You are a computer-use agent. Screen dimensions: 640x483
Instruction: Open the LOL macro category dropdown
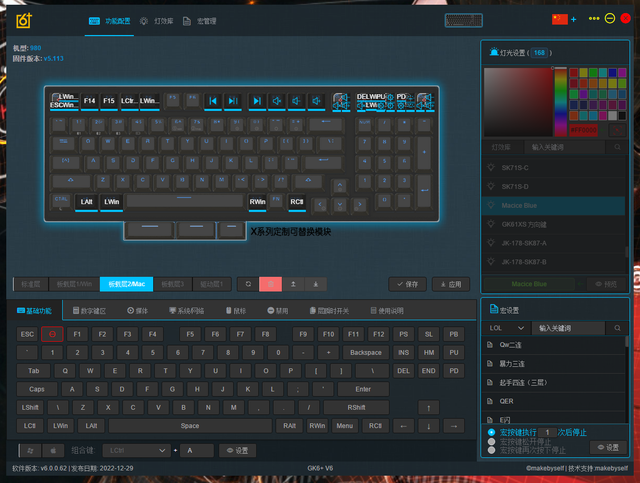507,328
